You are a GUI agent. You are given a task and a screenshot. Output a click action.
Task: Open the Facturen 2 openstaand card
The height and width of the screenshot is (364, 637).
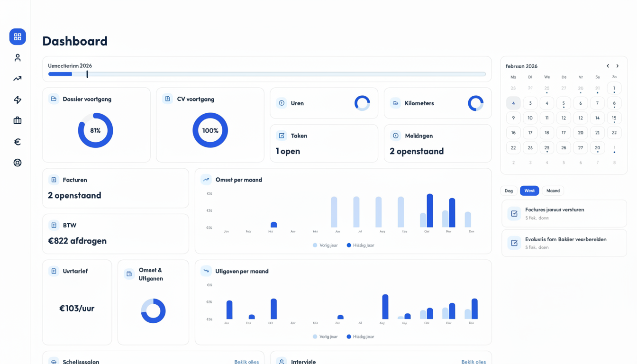click(x=115, y=188)
